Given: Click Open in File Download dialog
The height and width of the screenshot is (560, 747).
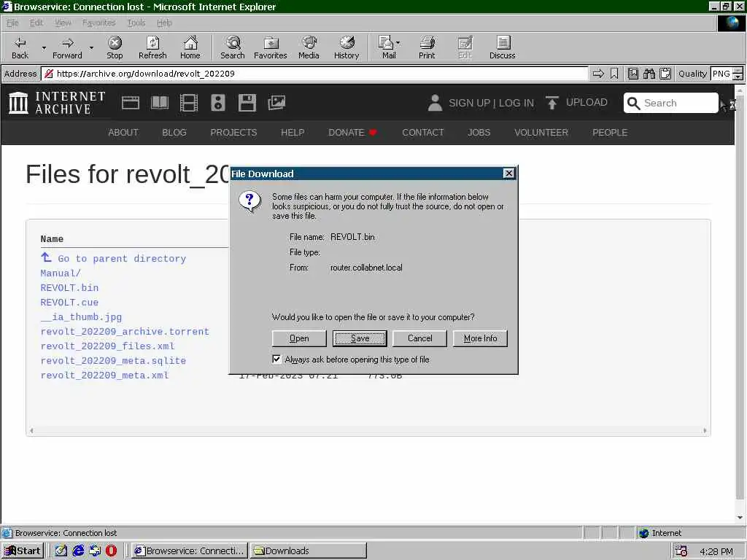Looking at the screenshot, I should (299, 338).
